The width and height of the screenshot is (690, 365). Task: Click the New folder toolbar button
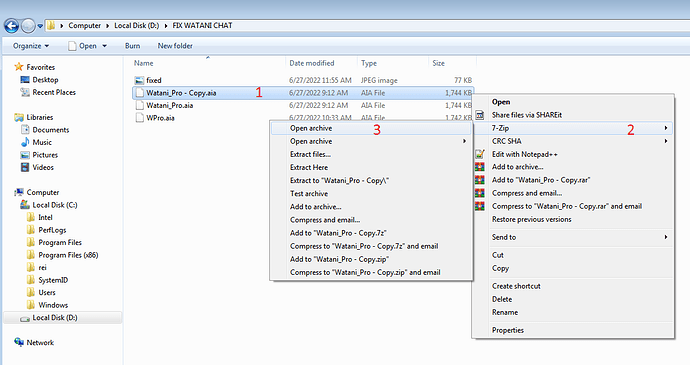tap(175, 46)
